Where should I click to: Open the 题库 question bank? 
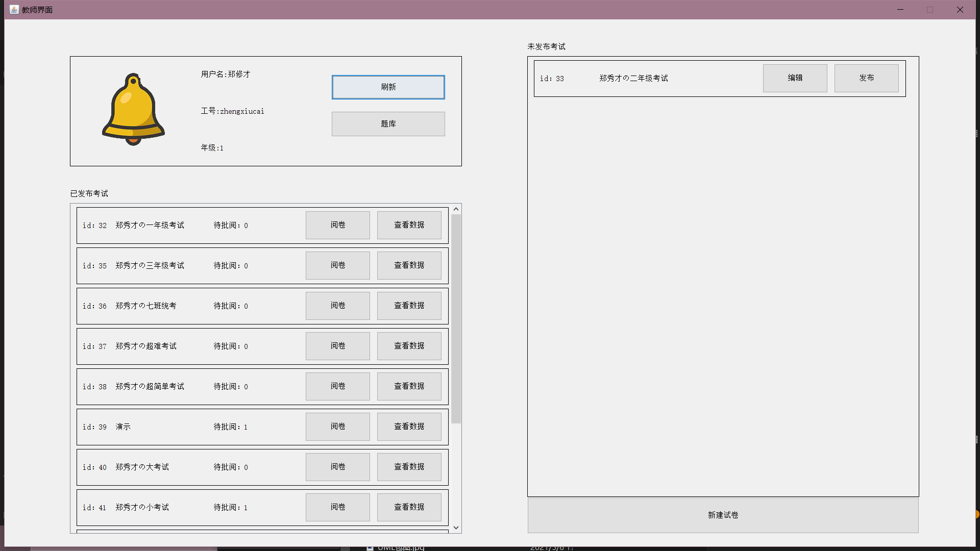[388, 124]
